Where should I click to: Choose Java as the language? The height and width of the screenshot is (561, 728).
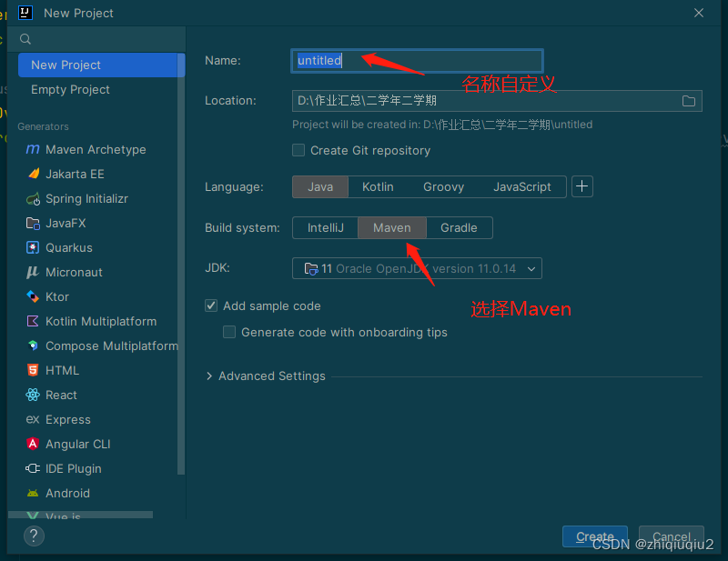pos(320,187)
